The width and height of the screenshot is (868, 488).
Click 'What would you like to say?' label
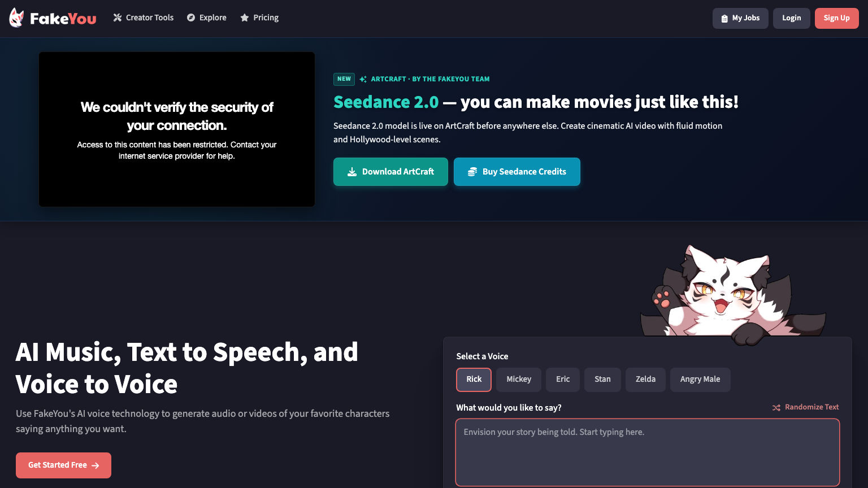509,408
